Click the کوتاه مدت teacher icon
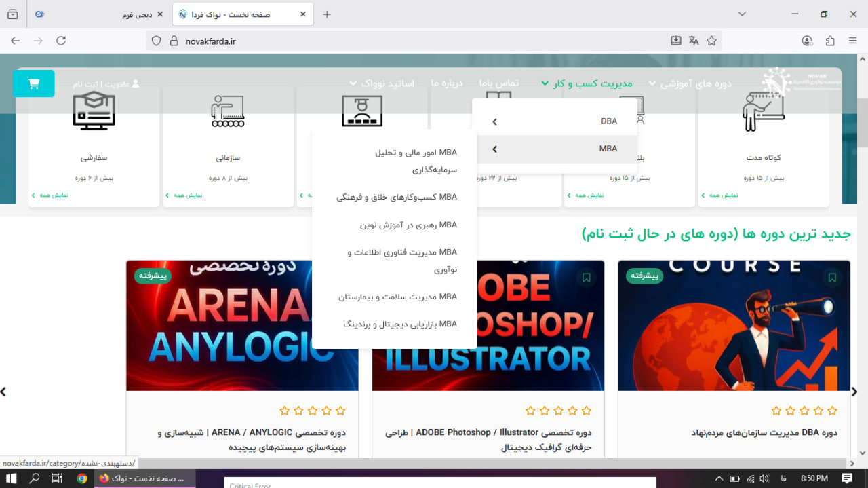Image resolution: width=868 pixels, height=488 pixels. [763, 113]
